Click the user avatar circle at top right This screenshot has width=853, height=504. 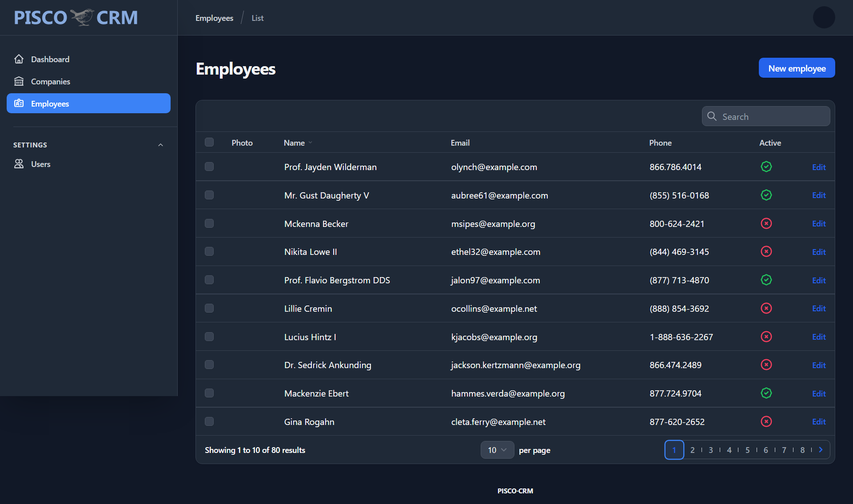(x=824, y=18)
